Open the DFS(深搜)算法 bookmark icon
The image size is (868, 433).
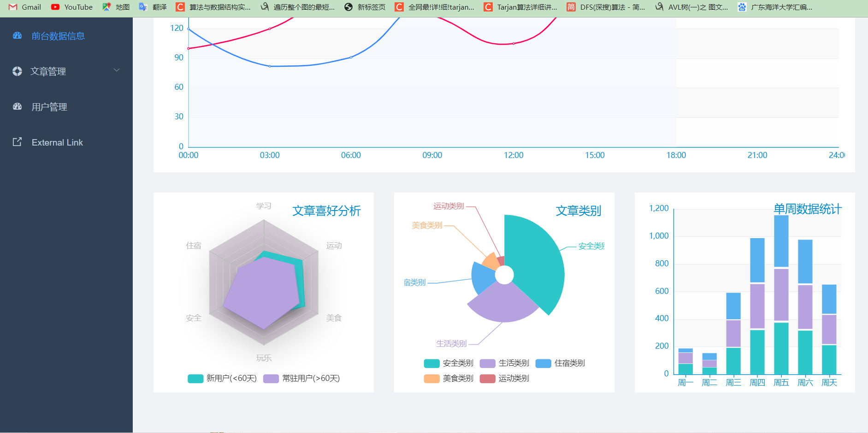click(571, 7)
